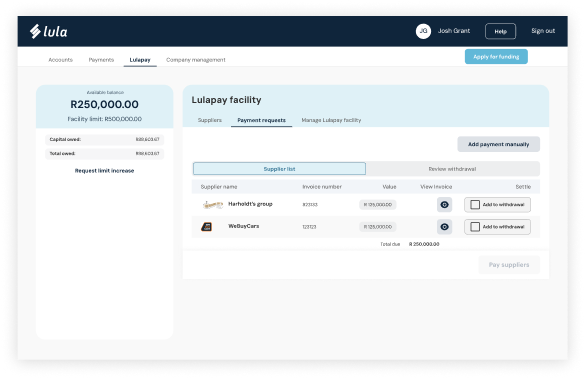Click the WeBuyCars supplier logo

[207, 227]
